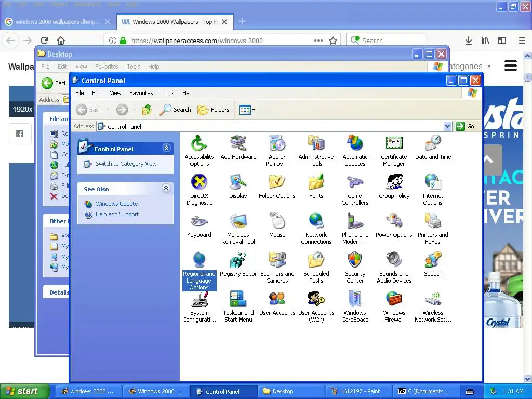Screen dimensions: 532x399
Task: Switch to 1612197 - Paint taskbar button
Action: tap(358, 391)
